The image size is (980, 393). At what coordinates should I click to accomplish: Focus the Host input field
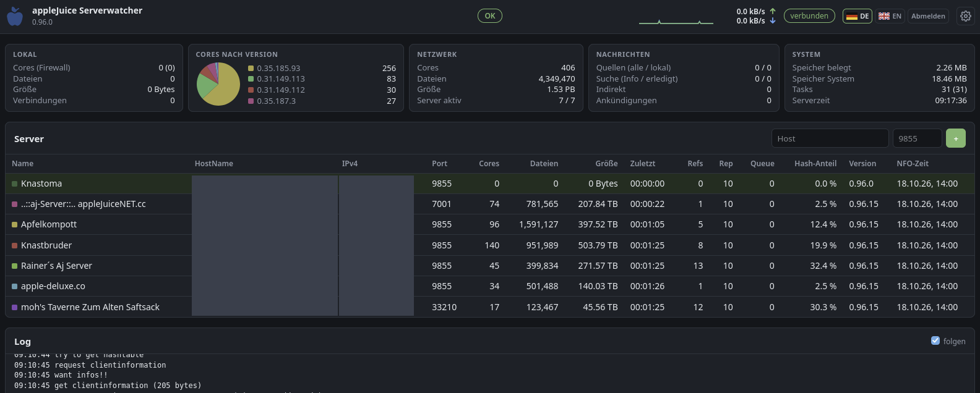point(830,138)
